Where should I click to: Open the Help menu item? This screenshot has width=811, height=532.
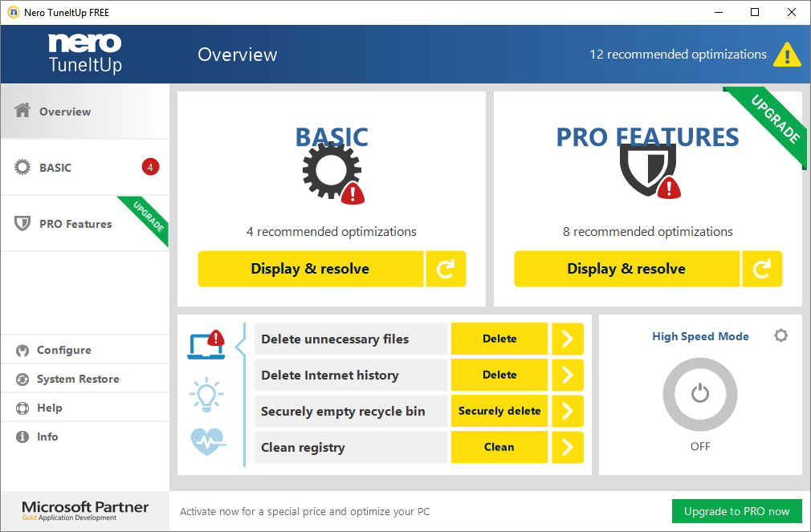coord(85,408)
